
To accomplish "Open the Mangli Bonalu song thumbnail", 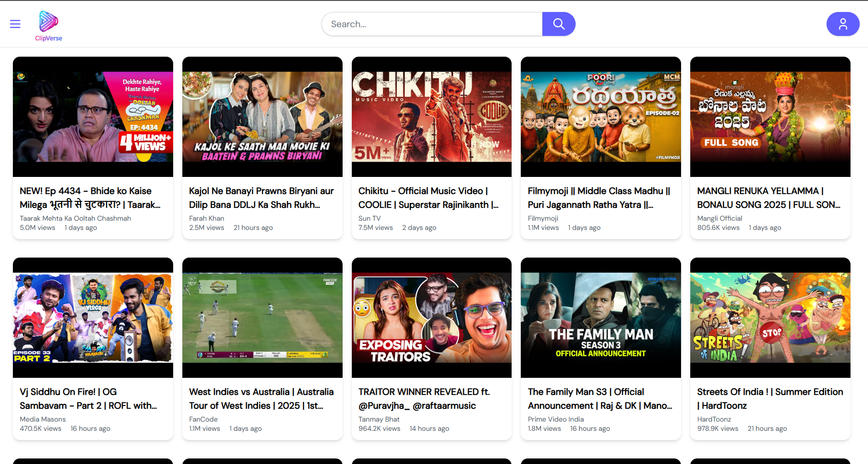I will tap(770, 117).
